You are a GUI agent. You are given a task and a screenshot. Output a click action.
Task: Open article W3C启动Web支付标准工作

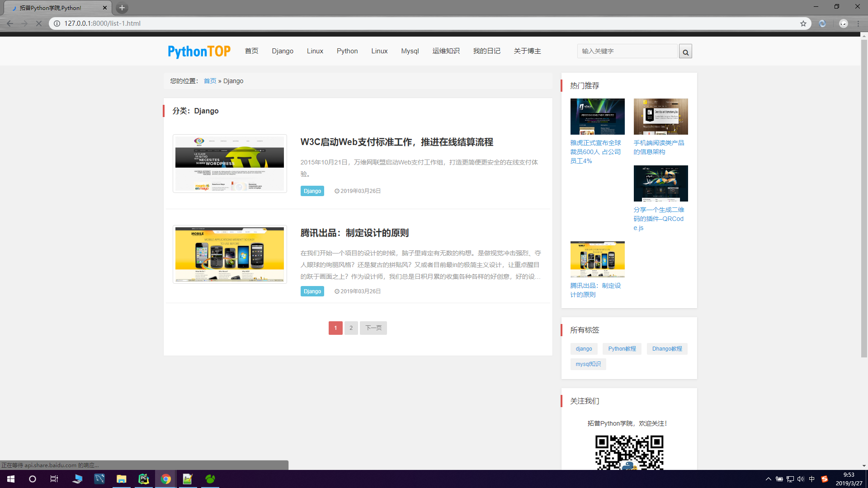pyautogui.click(x=397, y=142)
